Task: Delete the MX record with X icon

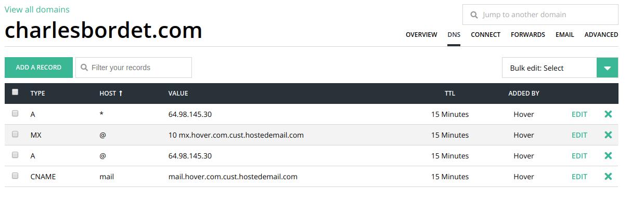Action: pos(608,135)
